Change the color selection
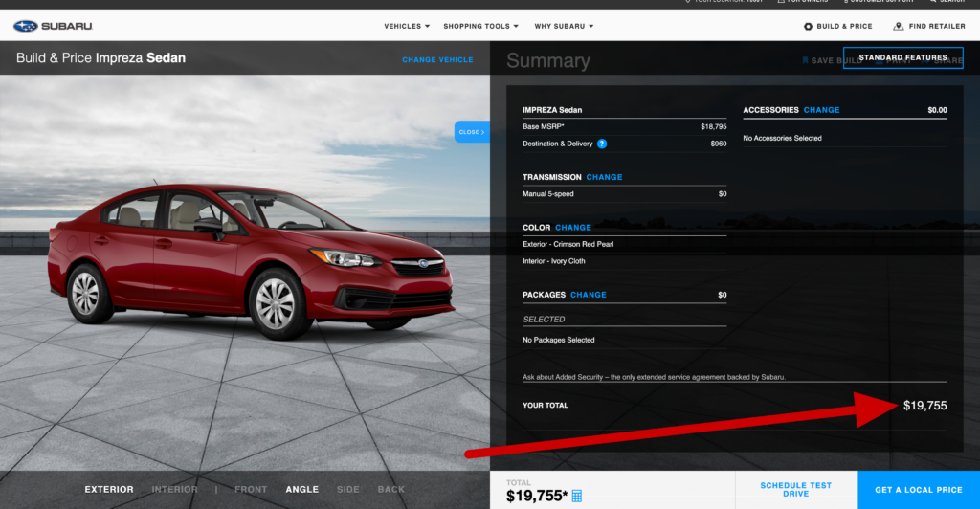Screen dimensions: 980x509 (573, 228)
